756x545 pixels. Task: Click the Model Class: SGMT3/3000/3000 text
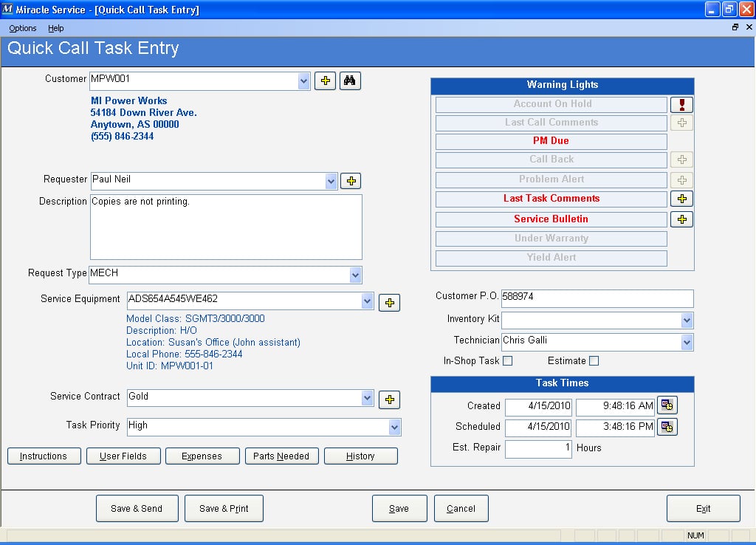(195, 319)
